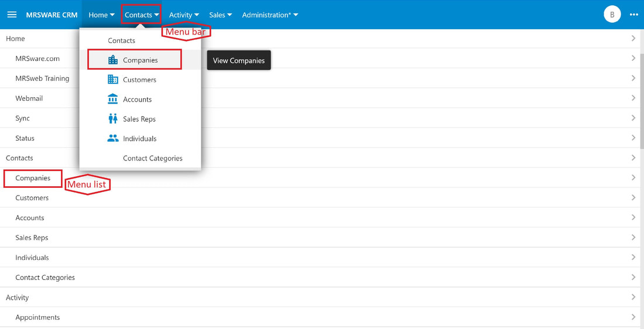
Task: Open the user avatar B
Action: click(x=612, y=15)
